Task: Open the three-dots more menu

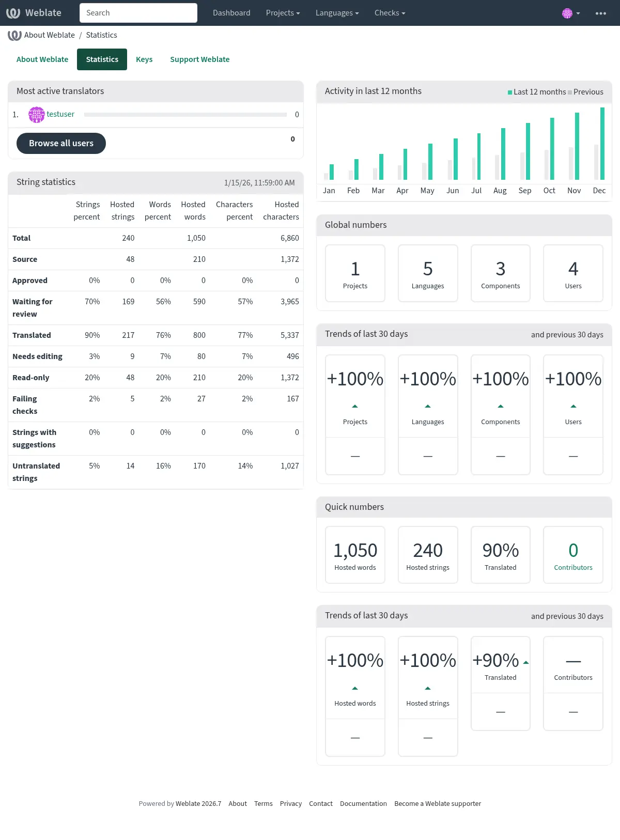Action: [x=601, y=13]
